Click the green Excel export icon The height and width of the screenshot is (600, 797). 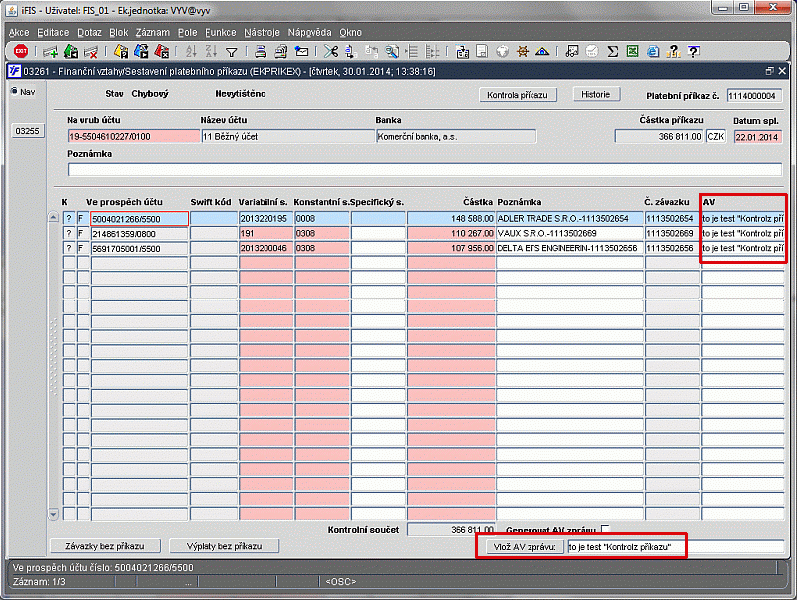click(x=632, y=51)
